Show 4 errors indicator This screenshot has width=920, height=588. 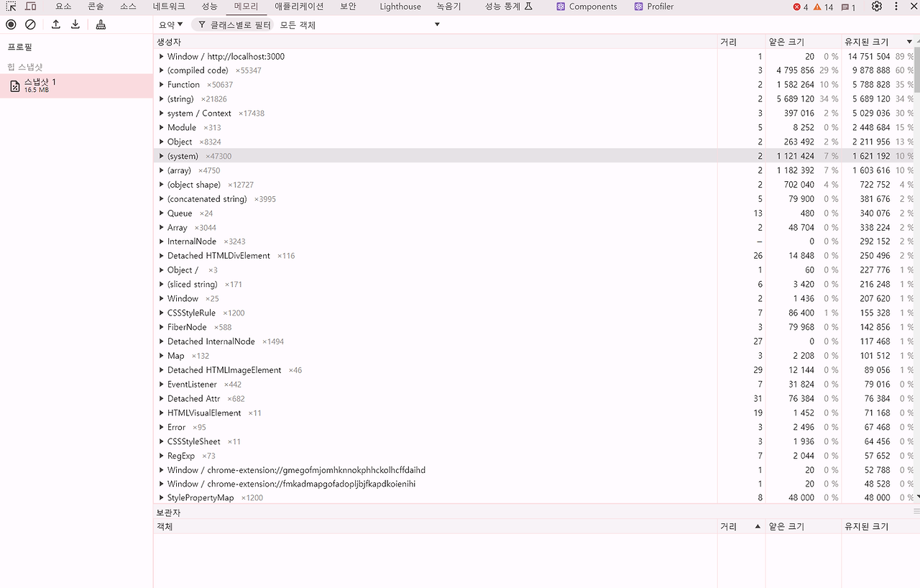tap(800, 7)
